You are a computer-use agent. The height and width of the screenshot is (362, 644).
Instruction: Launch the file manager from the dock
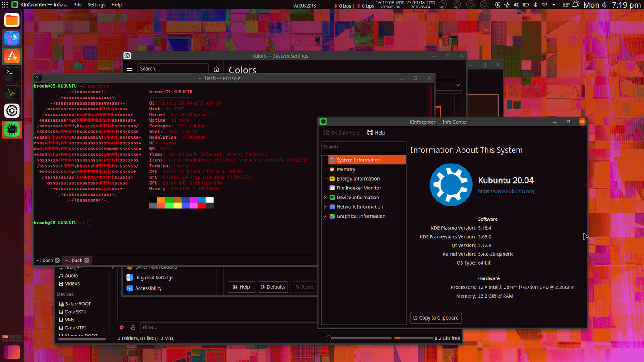pos(12,20)
